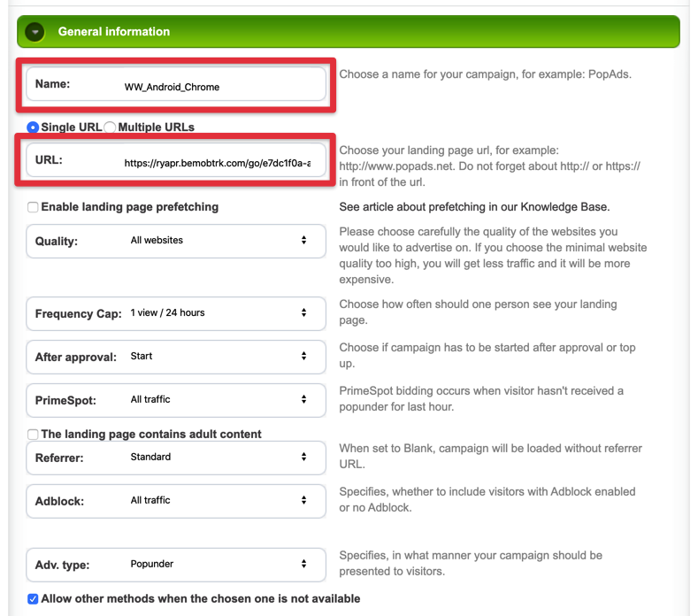This screenshot has width=698, height=616.
Task: Open the Adv. type Popunder dropdown
Action: pos(176,565)
